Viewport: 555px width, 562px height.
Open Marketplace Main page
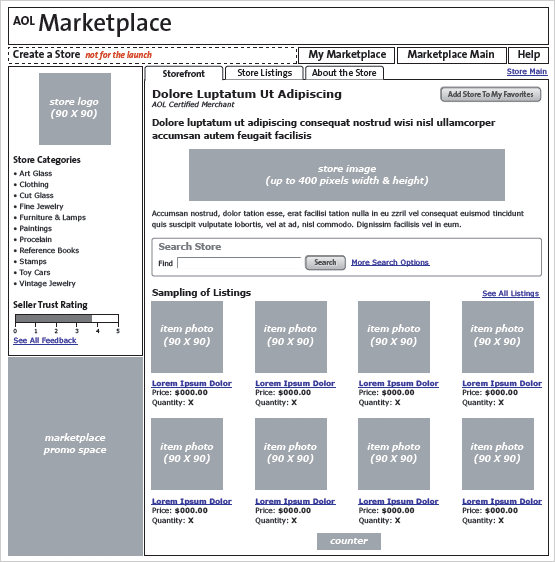(x=452, y=55)
